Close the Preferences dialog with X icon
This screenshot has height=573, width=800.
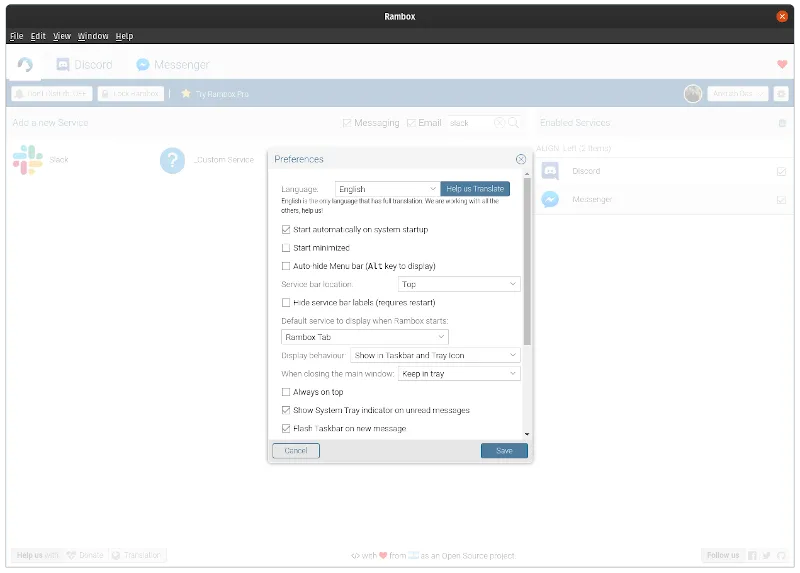(521, 159)
